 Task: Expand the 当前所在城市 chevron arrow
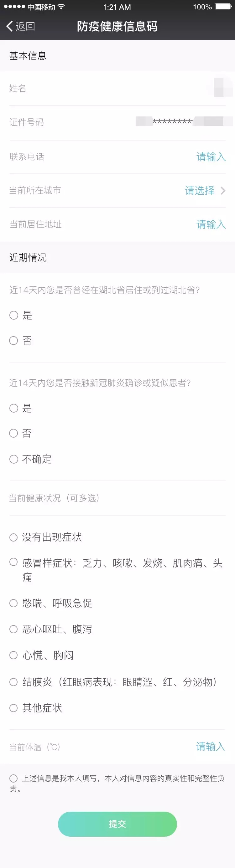tap(223, 191)
